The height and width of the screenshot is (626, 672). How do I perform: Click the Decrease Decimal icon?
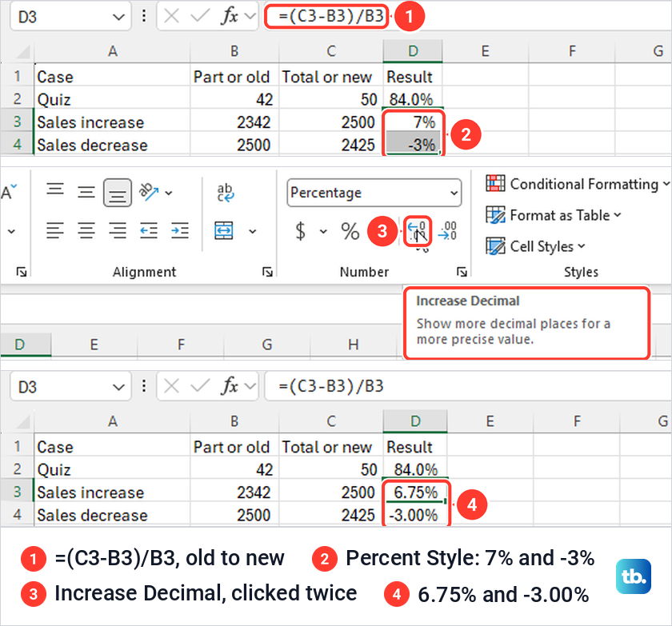[x=447, y=231]
